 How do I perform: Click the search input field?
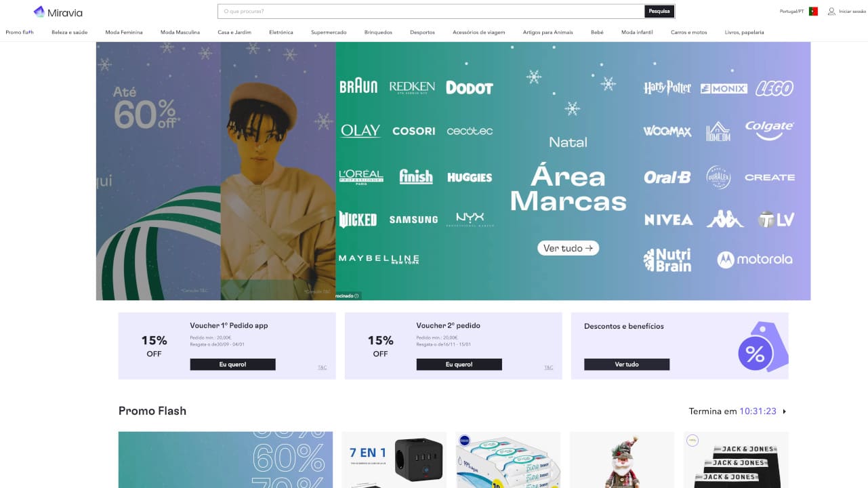point(431,12)
